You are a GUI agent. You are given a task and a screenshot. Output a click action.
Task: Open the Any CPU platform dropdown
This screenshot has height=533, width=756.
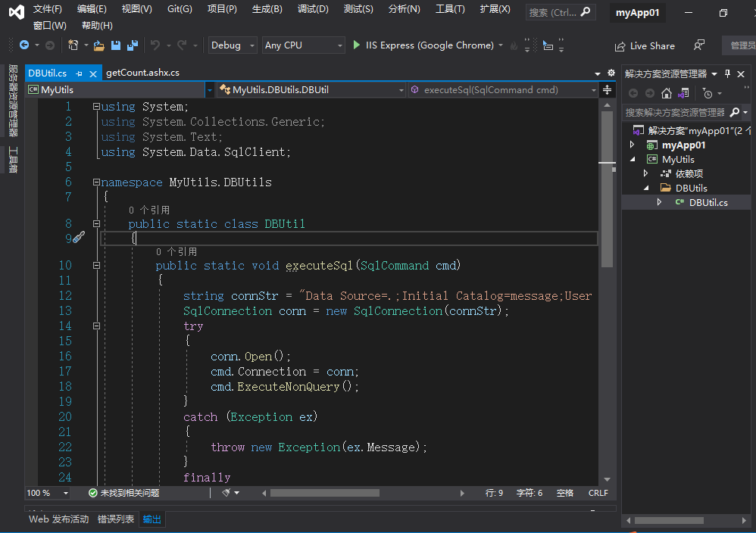[x=303, y=45]
